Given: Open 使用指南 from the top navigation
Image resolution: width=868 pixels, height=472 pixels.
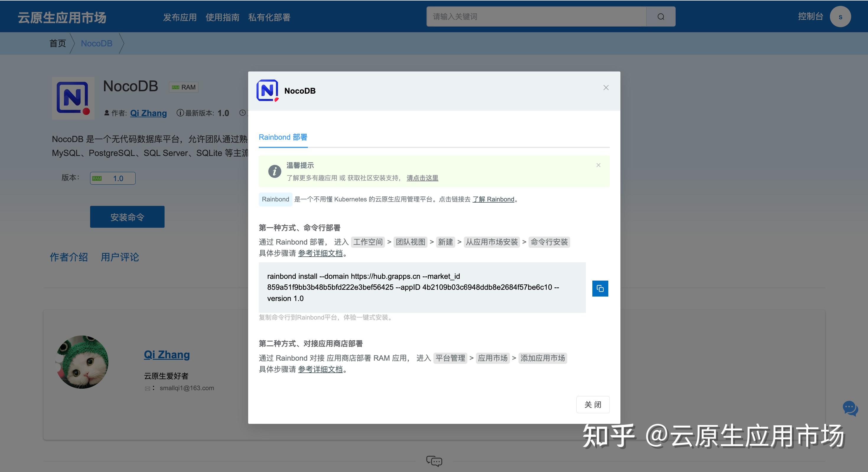Looking at the screenshot, I should tap(222, 17).
